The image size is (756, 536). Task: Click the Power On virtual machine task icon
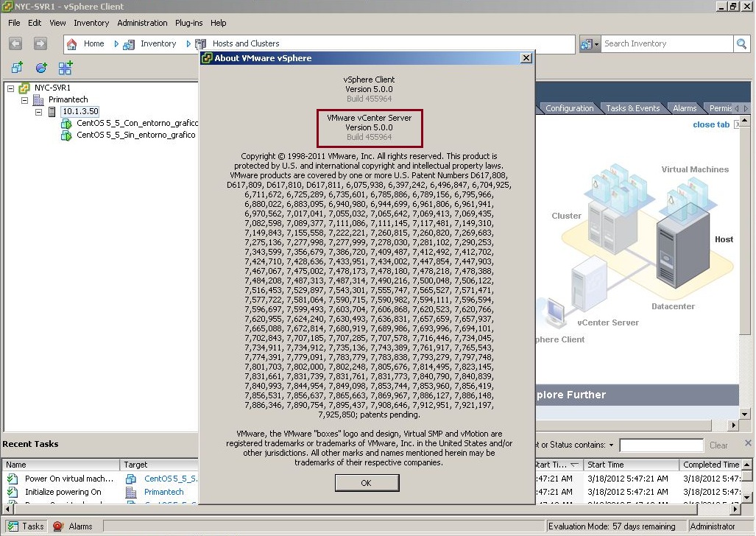[x=14, y=478]
